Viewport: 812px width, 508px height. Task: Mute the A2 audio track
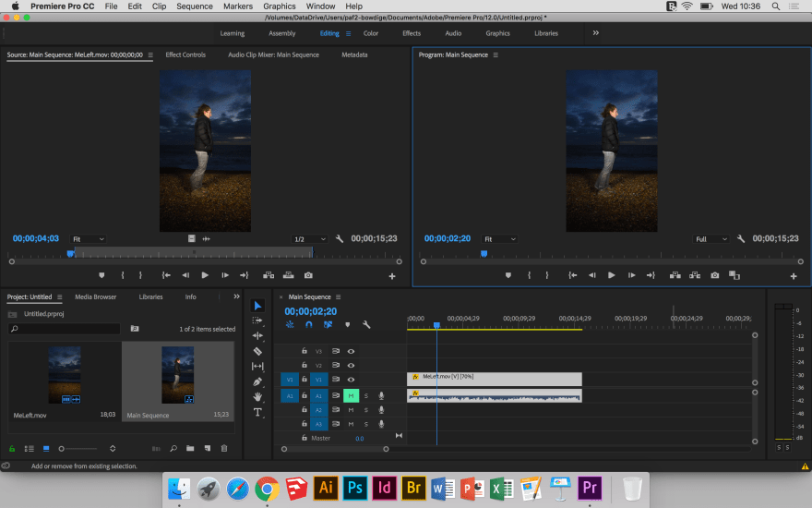pyautogui.click(x=352, y=410)
